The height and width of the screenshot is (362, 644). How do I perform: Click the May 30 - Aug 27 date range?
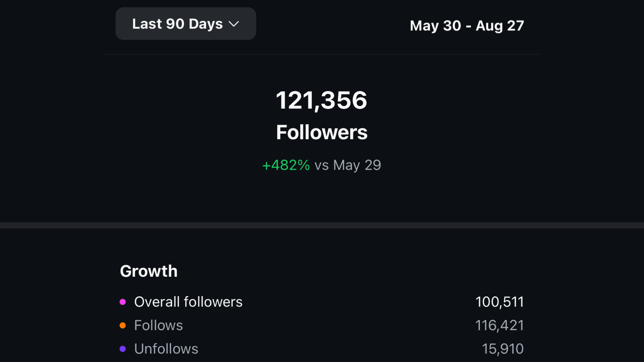click(467, 25)
